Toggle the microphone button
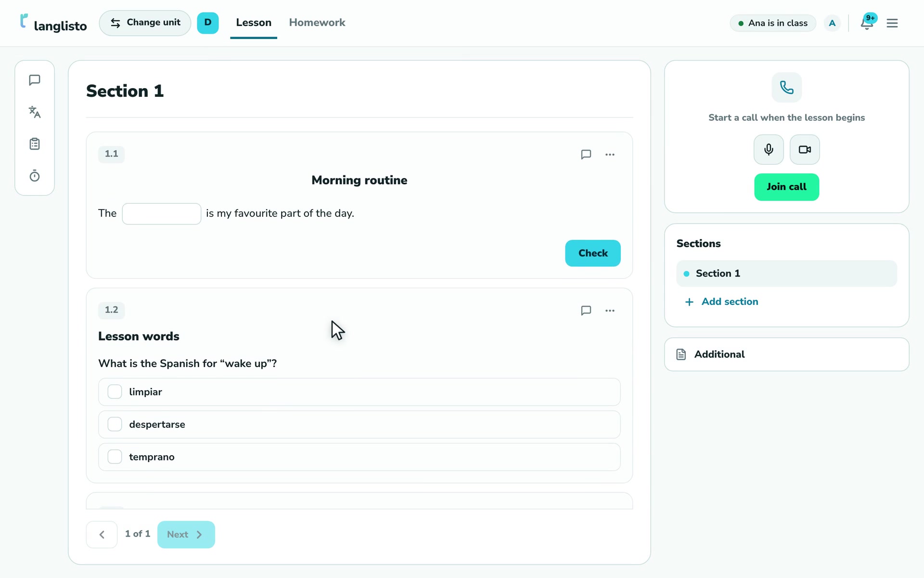 coord(769,149)
